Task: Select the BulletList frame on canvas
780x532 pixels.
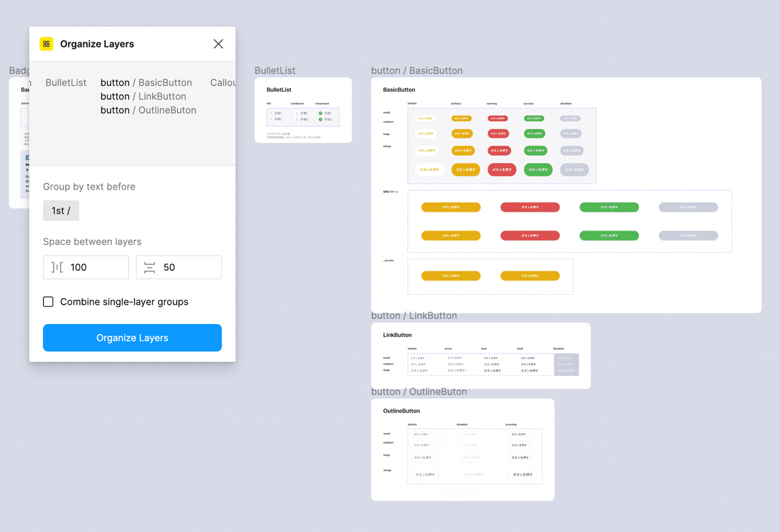Action: (303, 110)
